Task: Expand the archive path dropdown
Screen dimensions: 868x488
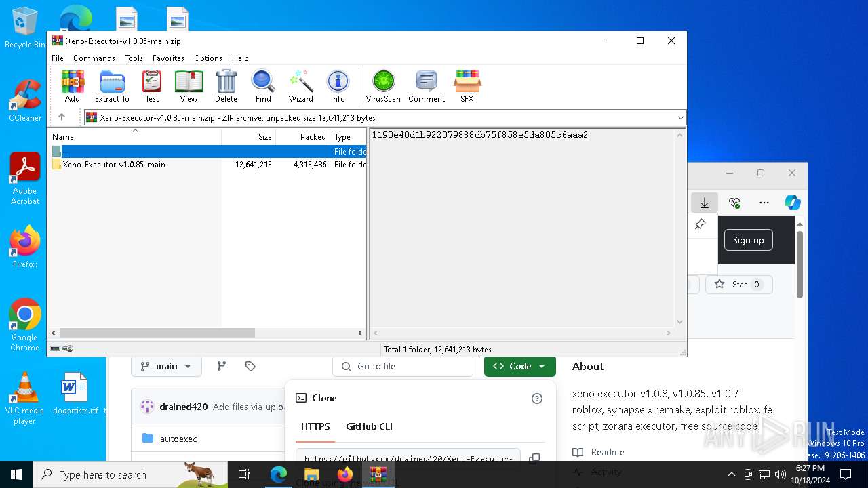Action: pyautogui.click(x=680, y=118)
